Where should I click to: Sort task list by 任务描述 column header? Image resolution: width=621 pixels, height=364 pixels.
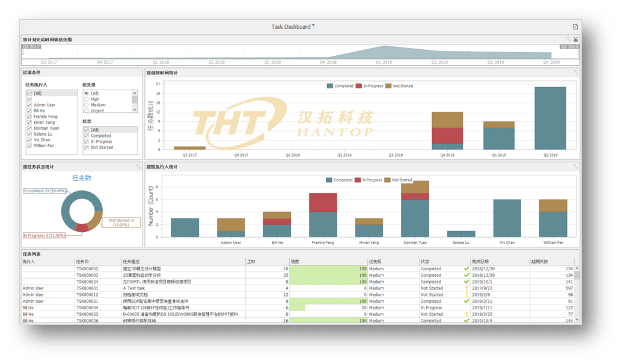click(184, 261)
